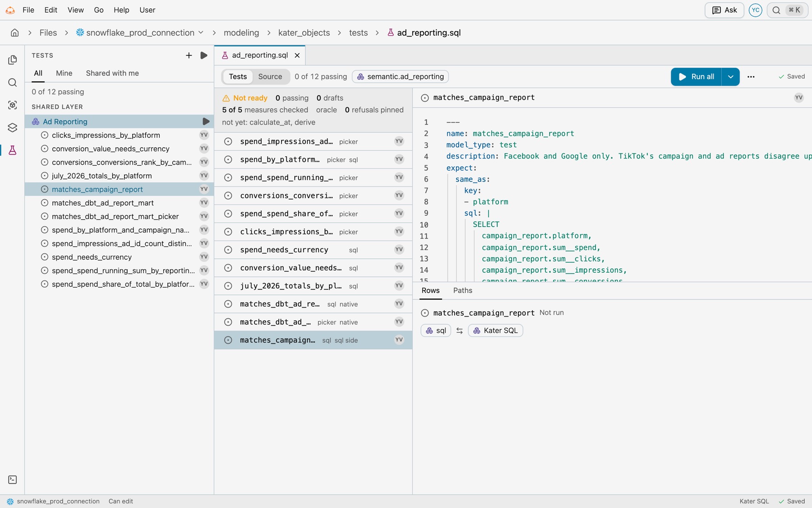Open the modeling breadcrumb
The image size is (812, 508).
(241, 33)
